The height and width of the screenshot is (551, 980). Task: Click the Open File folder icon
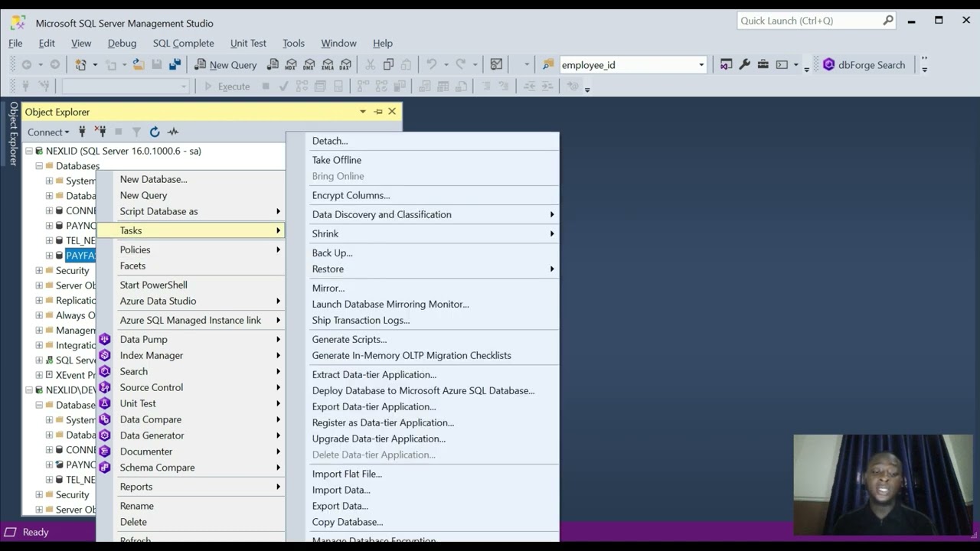coord(138,65)
